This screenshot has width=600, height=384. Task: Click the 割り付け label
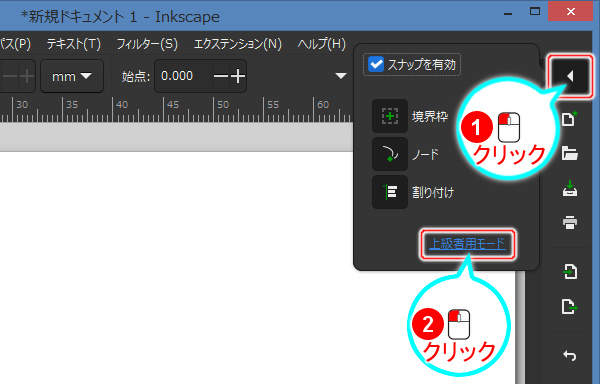[x=433, y=192]
